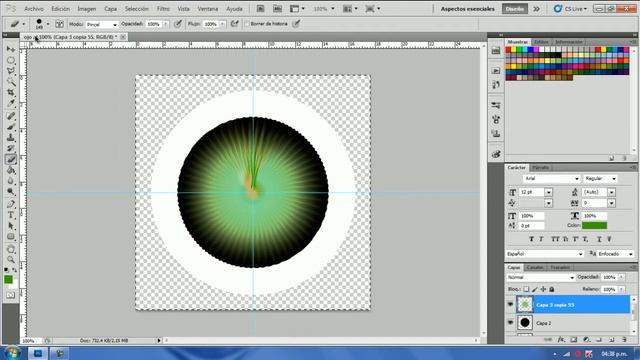The image size is (640, 360).
Task: Hide the Capa 2 layer
Action: (510, 322)
